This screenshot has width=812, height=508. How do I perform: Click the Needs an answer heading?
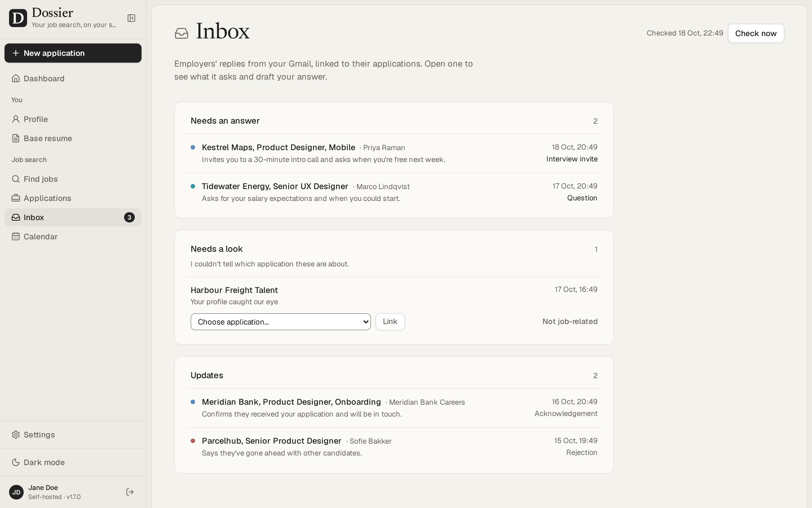(x=225, y=121)
